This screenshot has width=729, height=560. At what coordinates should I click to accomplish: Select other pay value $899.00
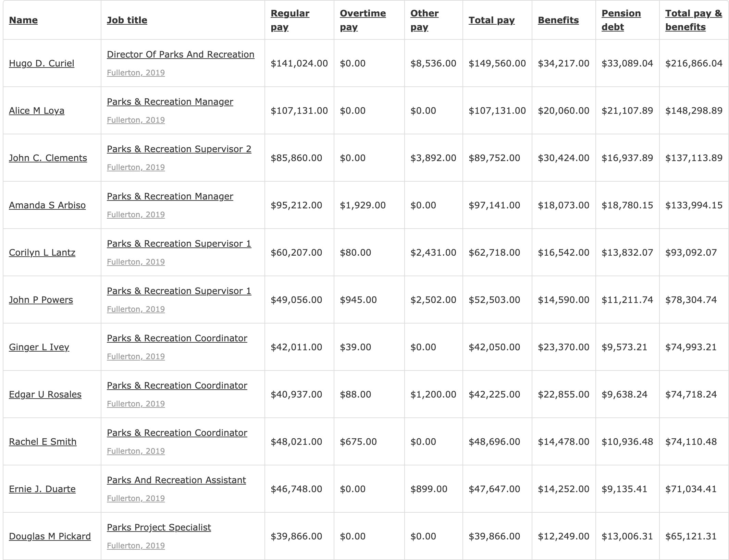click(429, 489)
